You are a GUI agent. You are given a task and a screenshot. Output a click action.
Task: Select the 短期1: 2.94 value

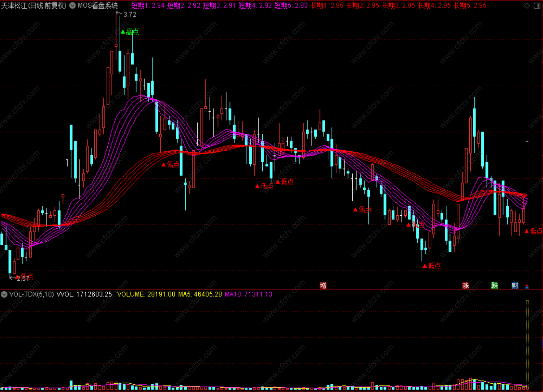point(148,5)
